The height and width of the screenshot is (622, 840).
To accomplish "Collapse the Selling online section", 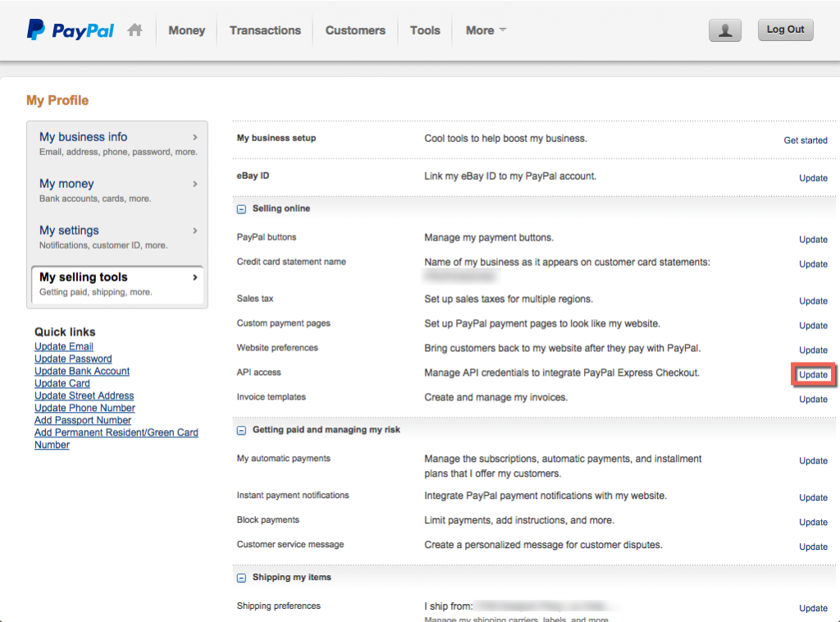I will (x=240, y=208).
